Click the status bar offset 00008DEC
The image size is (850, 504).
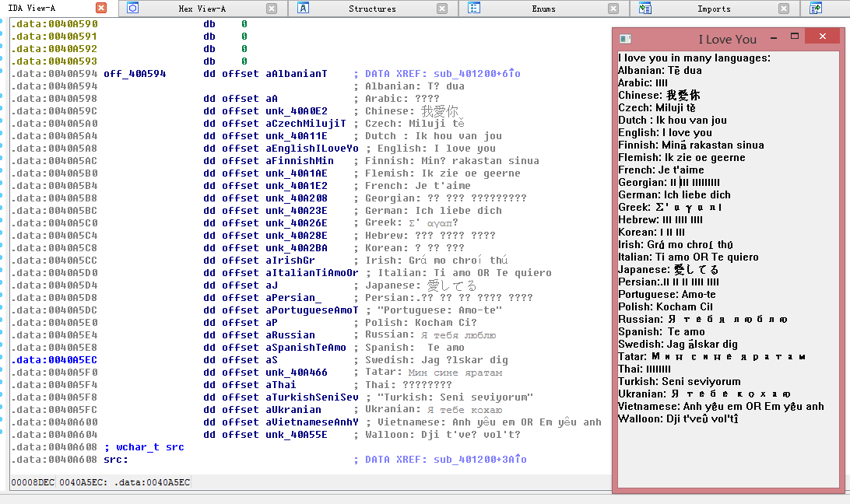point(33,482)
